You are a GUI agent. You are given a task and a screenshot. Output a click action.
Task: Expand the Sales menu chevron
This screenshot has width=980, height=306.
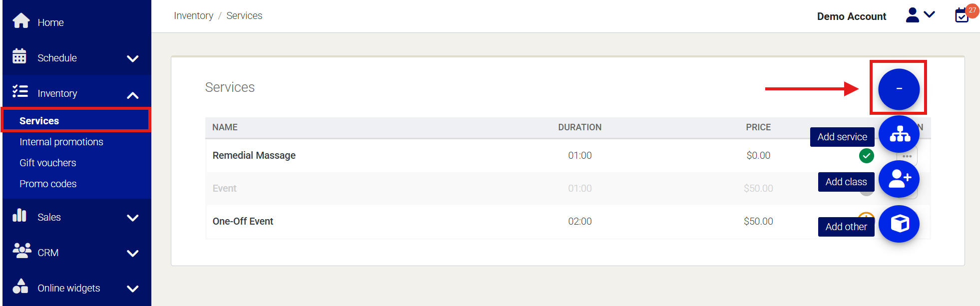tap(132, 218)
